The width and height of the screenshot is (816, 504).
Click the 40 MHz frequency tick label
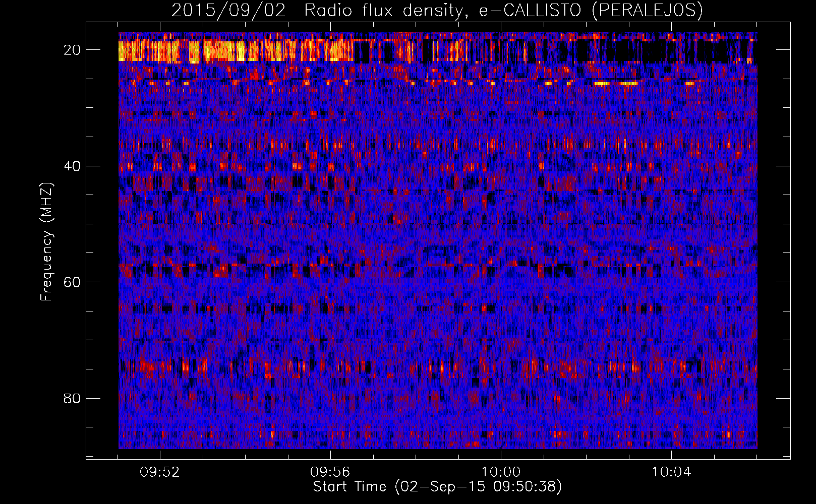pos(73,166)
